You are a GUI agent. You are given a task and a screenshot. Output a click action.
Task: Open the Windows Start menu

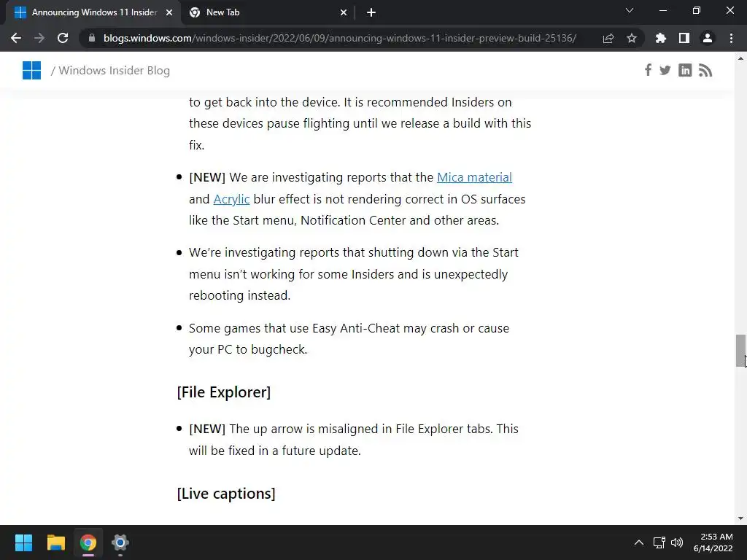point(23,542)
